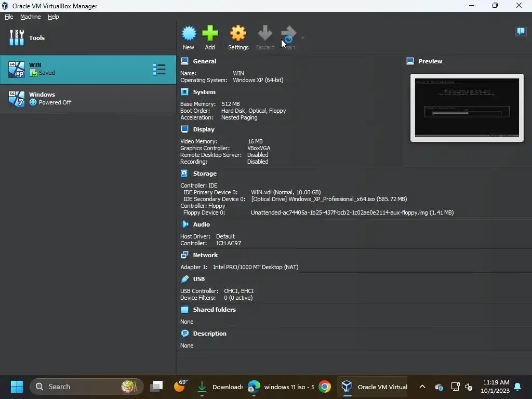Open the General settings heading link
The image size is (532, 399).
tap(205, 61)
